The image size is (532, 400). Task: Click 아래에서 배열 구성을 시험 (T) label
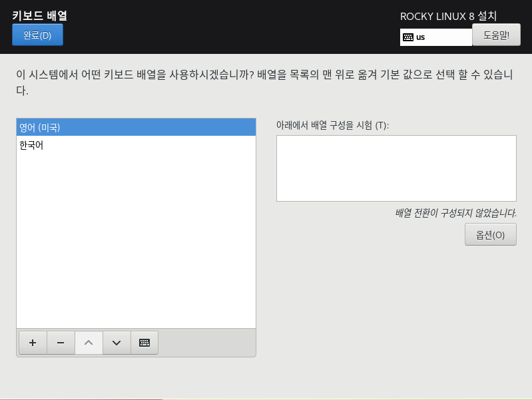(332, 125)
